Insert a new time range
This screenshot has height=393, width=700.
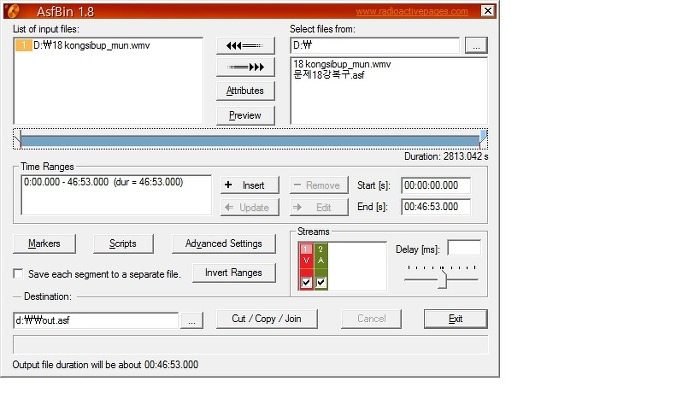[x=250, y=185]
